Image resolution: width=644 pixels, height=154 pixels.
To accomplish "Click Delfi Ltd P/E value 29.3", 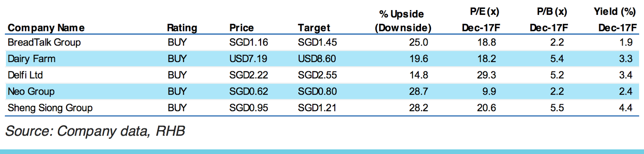I will tap(487, 75).
